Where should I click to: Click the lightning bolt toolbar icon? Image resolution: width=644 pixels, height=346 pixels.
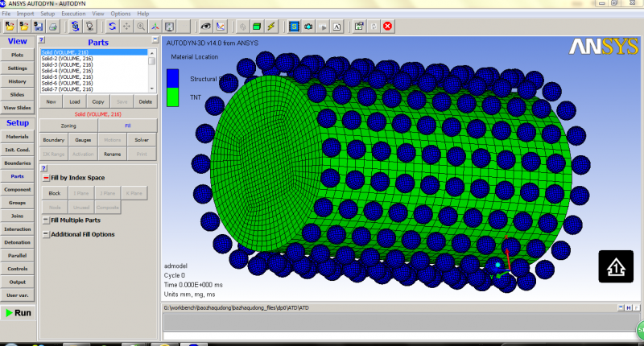[x=270, y=27]
